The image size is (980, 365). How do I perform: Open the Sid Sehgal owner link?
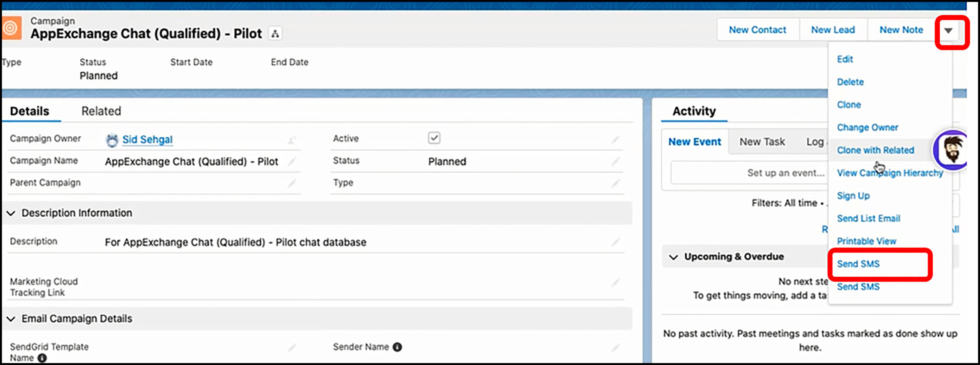[x=147, y=140]
